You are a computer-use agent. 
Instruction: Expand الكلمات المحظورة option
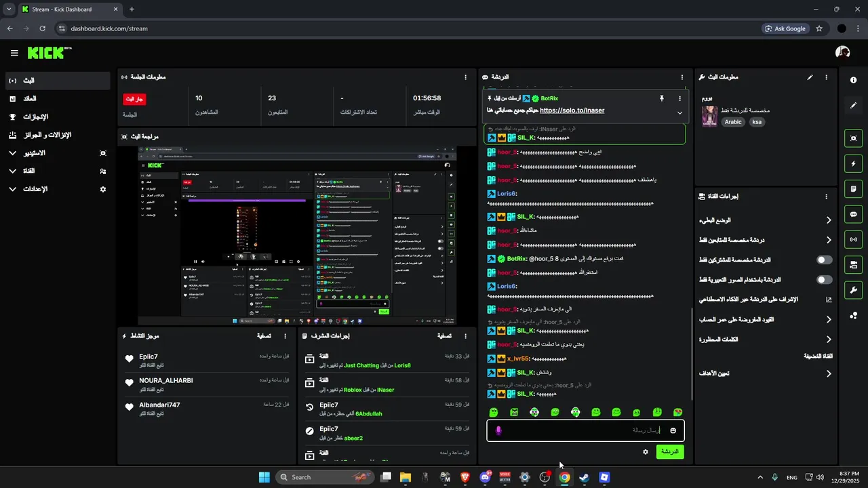766,340
